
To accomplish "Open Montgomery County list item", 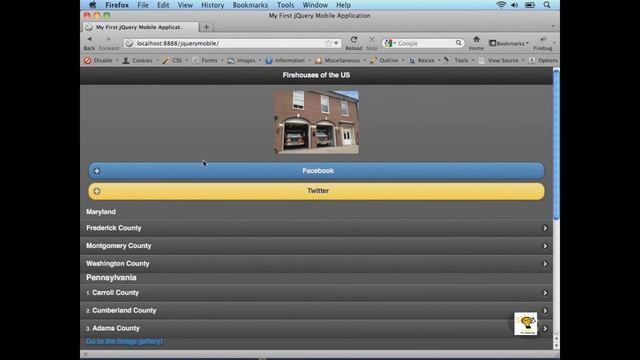I will click(x=316, y=246).
